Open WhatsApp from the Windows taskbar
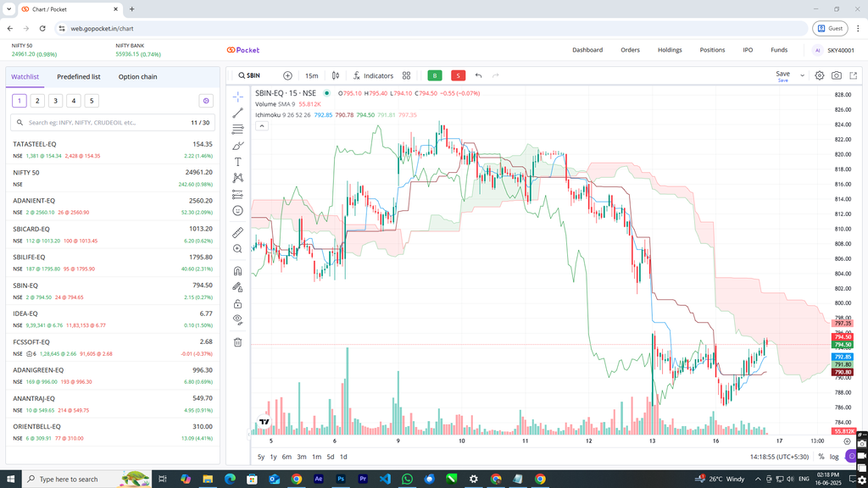Screen dimensions: 868x488 click(407, 480)
